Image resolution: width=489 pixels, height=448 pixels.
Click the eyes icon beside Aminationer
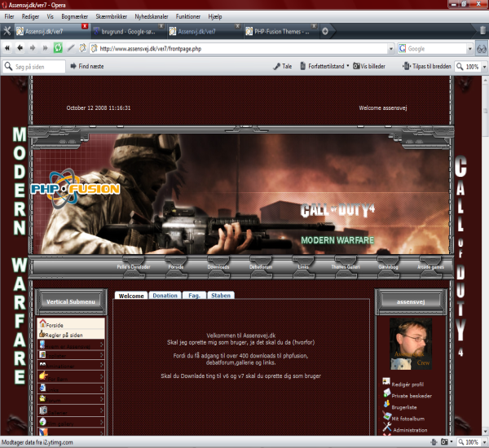click(42, 364)
